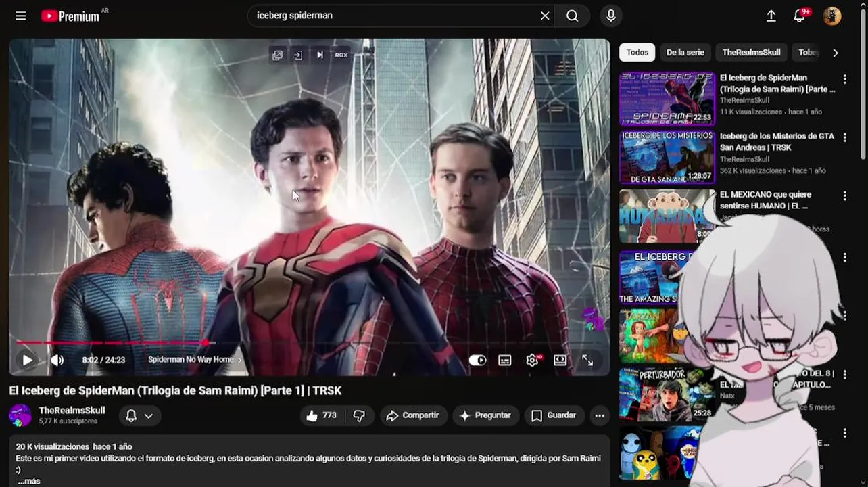Toggle the autoplay switch

[477, 360]
